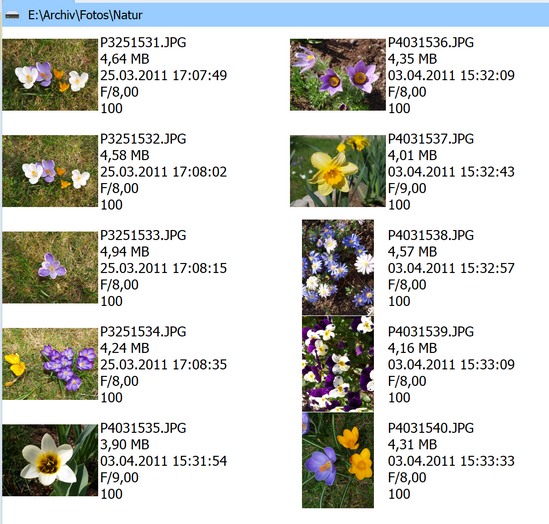The image size is (549, 524).
Task: Pick the pansy thumbnail P4031539.JPG
Action: tap(338, 364)
